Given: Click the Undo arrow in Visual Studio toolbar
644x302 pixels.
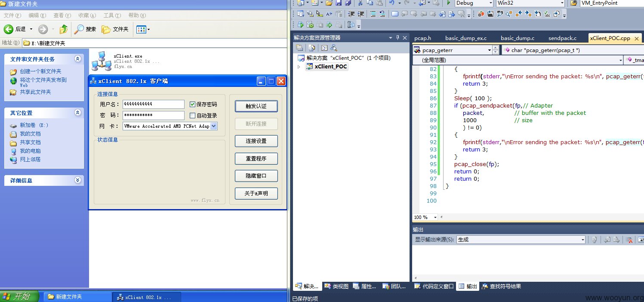Looking at the screenshot, I should point(392,3).
